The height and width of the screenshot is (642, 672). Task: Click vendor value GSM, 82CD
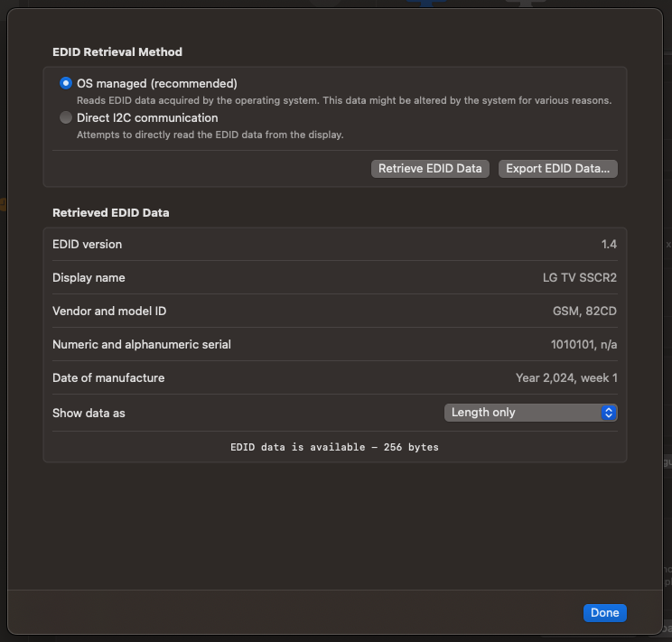[x=584, y=312]
